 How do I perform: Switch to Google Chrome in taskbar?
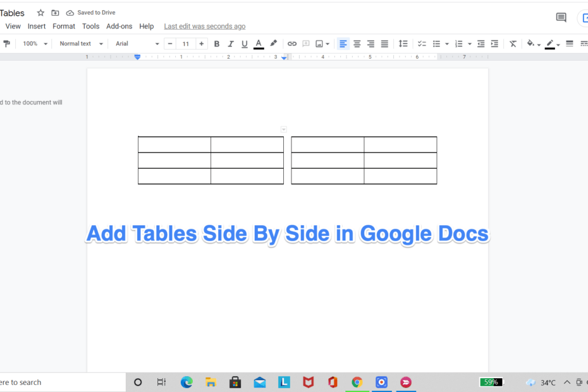point(357,383)
